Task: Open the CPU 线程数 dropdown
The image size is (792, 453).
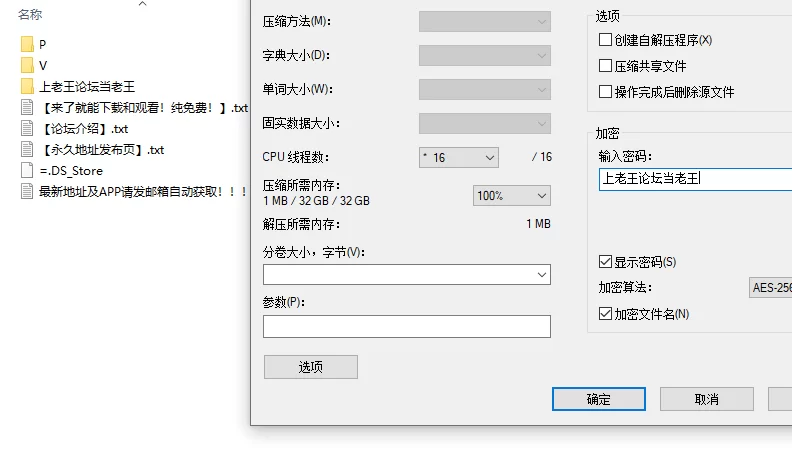Action: [459, 158]
